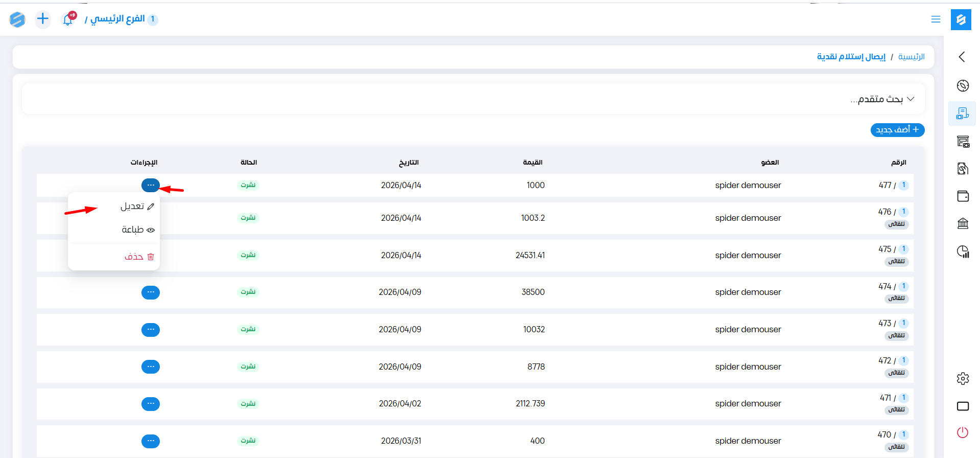The image size is (980, 458).
Task: Open actions menu for receipt 470
Action: (151, 441)
